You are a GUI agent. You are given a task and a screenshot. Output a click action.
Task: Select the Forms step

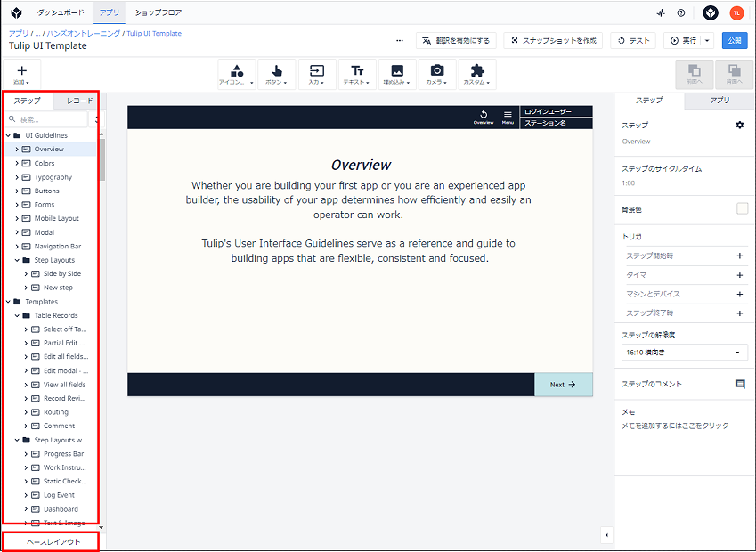tap(44, 205)
